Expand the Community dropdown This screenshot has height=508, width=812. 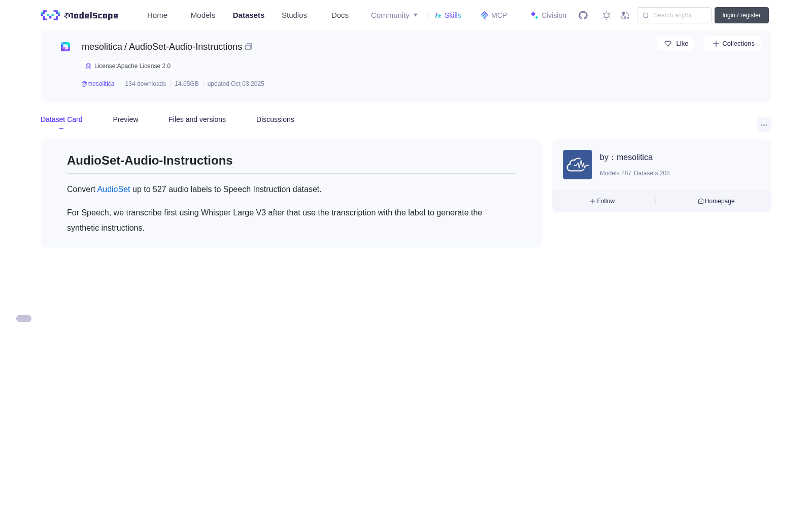(x=394, y=15)
